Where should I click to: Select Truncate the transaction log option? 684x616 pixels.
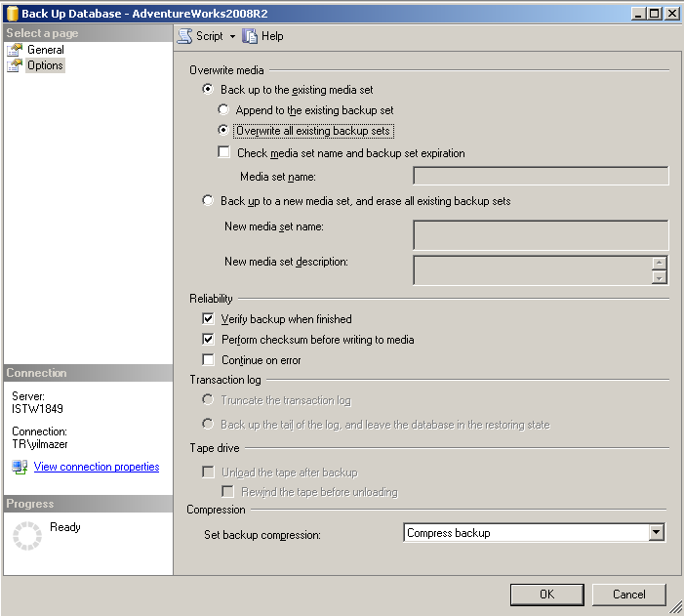pos(208,399)
